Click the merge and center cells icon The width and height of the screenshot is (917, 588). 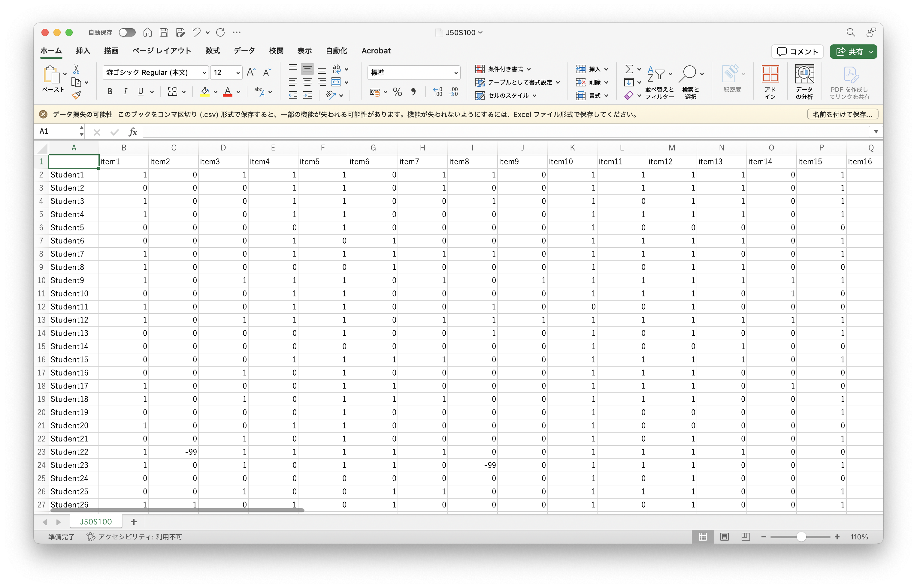[x=336, y=82]
